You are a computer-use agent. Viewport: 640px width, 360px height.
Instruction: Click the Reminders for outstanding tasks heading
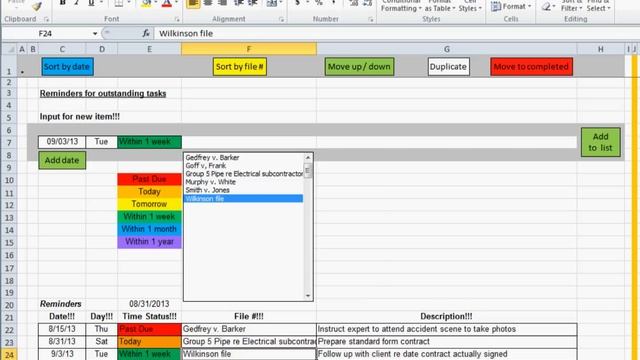click(103, 93)
